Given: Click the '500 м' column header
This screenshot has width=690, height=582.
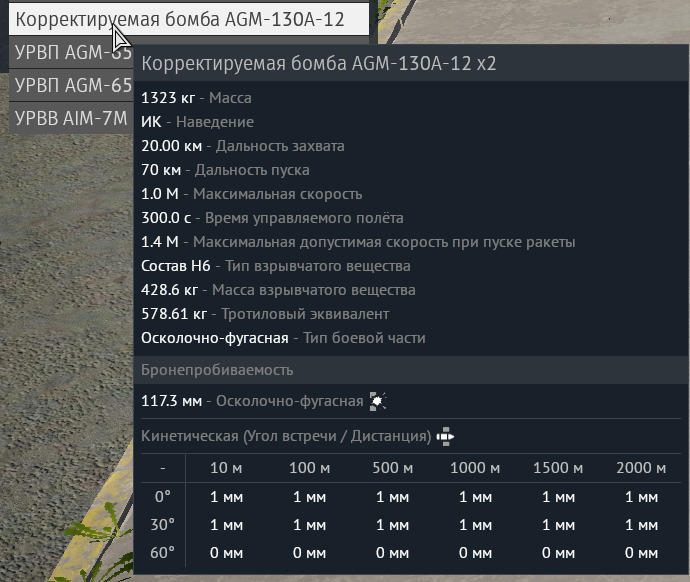Looking at the screenshot, I should coord(393,468).
